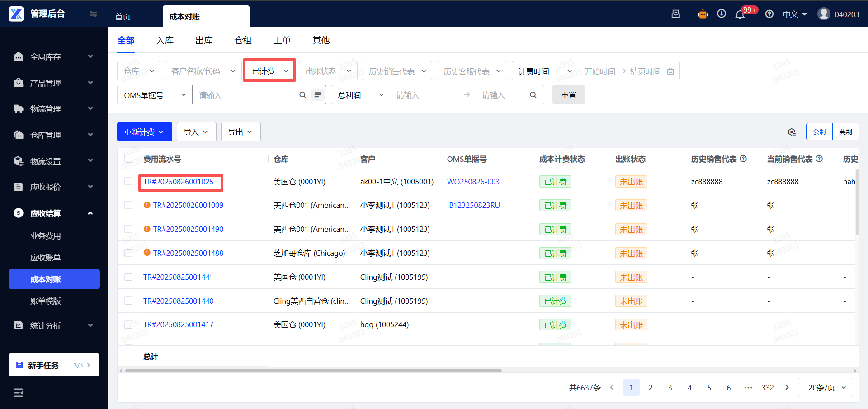Click the calendar icon in date range
Screen dimensions: 868x409
point(670,71)
